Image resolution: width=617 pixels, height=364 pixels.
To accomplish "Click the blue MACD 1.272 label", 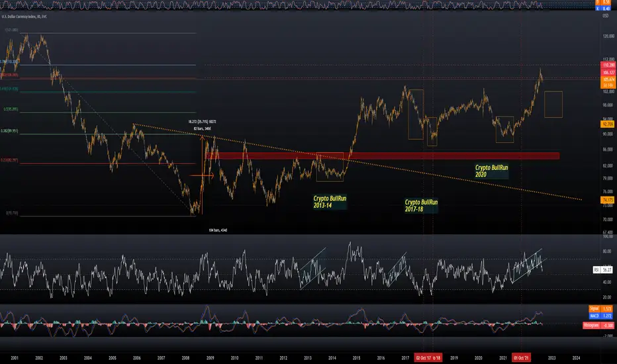I will click(601, 316).
